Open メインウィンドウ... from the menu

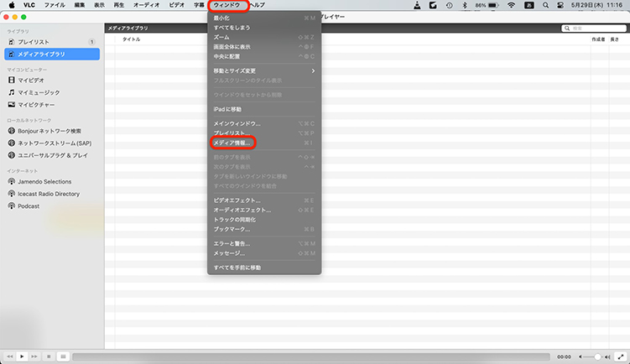(x=264, y=124)
